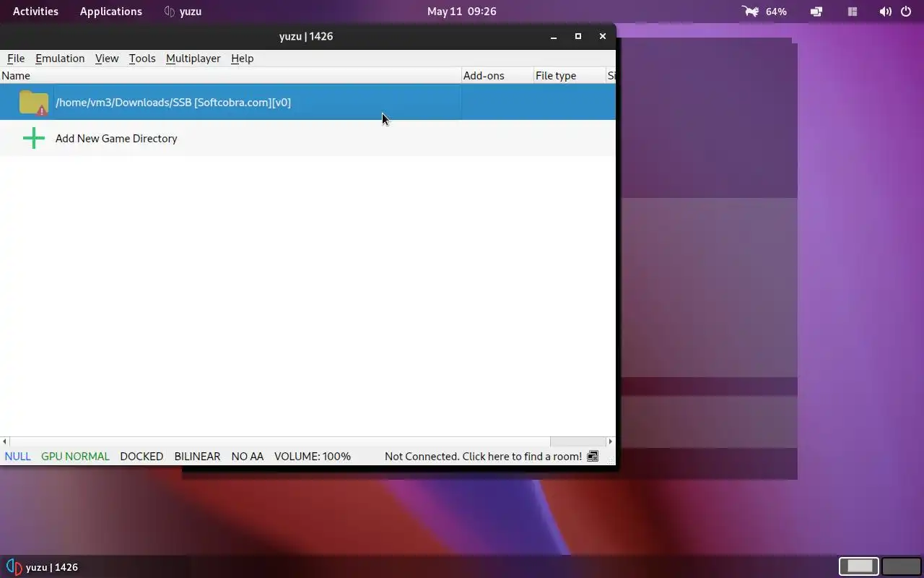The image size is (924, 578).
Task: Open the Applications menu
Action: [x=111, y=12]
